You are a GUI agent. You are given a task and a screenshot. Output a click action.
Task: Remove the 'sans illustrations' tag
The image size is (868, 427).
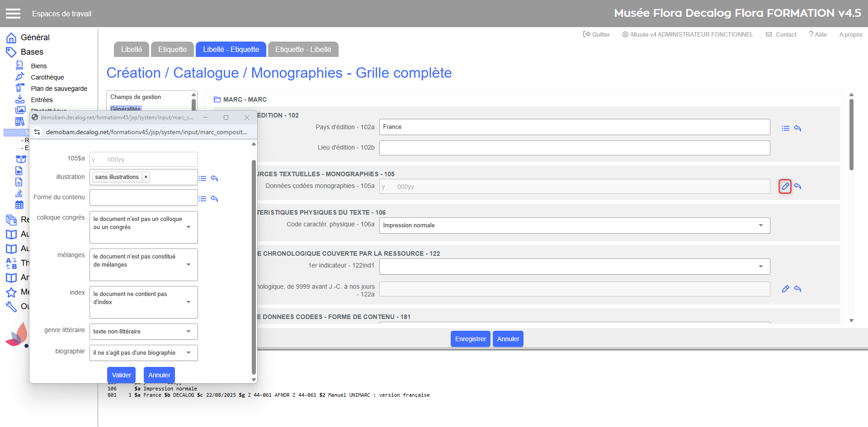click(146, 177)
